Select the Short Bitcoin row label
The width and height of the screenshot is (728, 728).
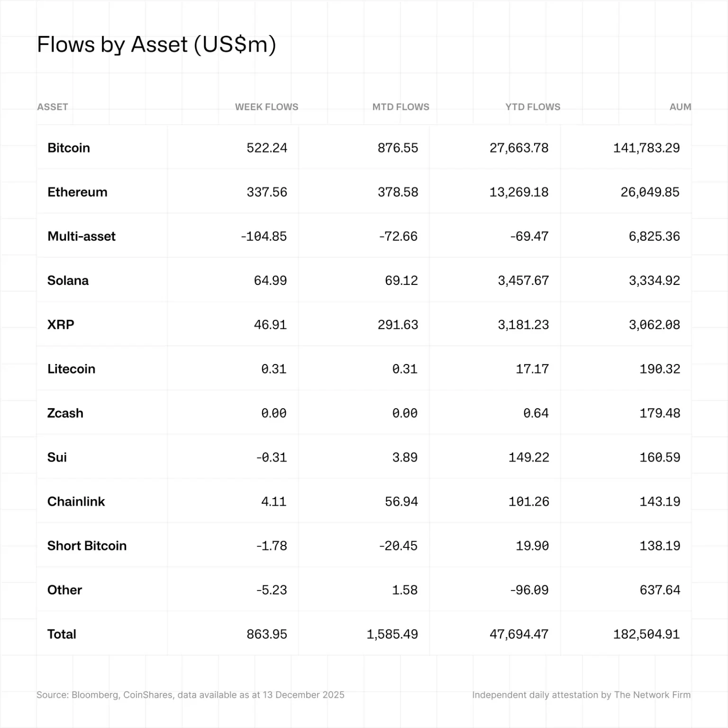pyautogui.click(x=87, y=546)
